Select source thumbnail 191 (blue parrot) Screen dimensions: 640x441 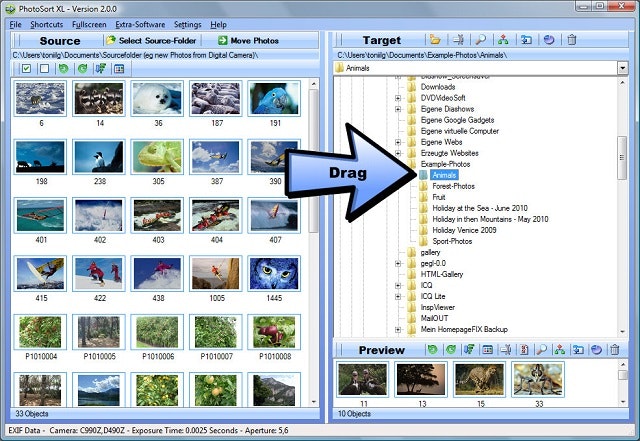(274, 98)
